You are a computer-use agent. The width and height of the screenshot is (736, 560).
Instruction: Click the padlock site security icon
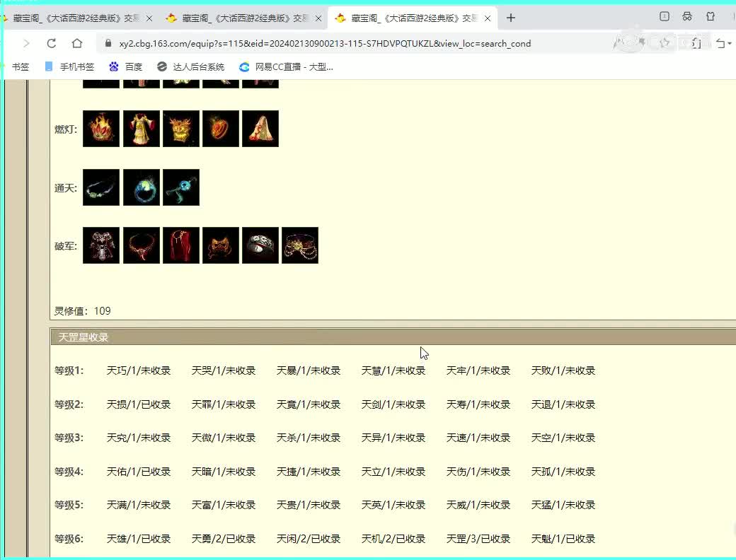(x=108, y=43)
